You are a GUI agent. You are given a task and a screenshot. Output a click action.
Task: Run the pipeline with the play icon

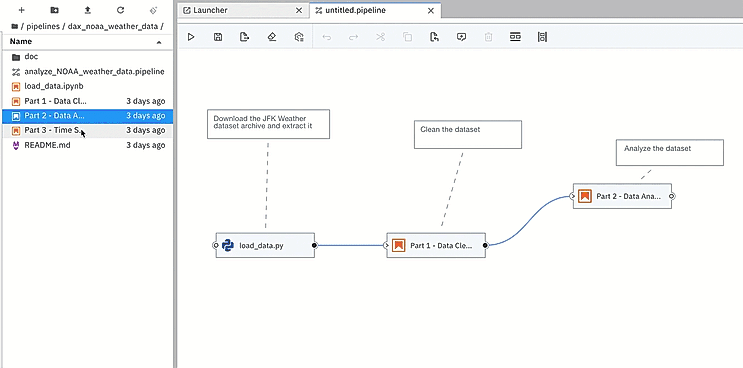191,37
